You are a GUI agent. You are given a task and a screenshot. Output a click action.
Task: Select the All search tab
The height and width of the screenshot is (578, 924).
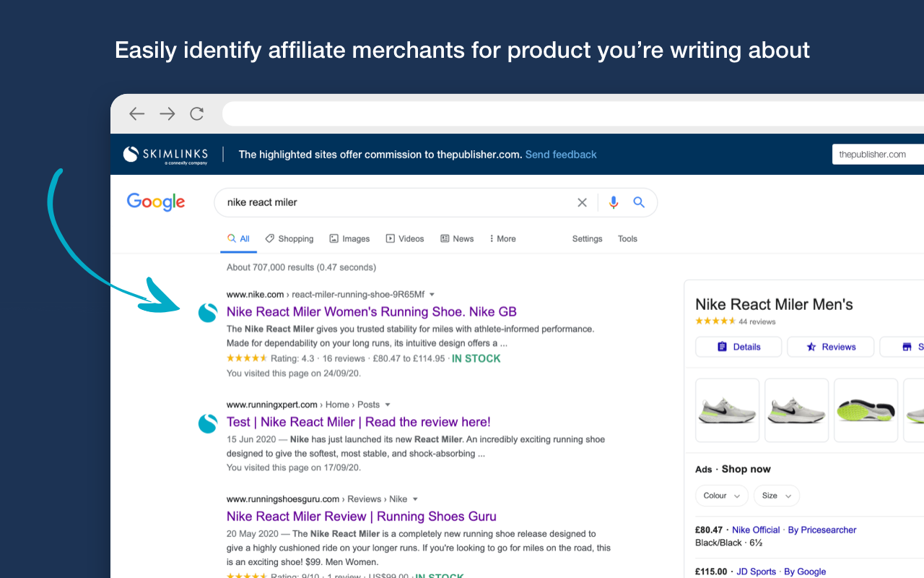pyautogui.click(x=238, y=238)
